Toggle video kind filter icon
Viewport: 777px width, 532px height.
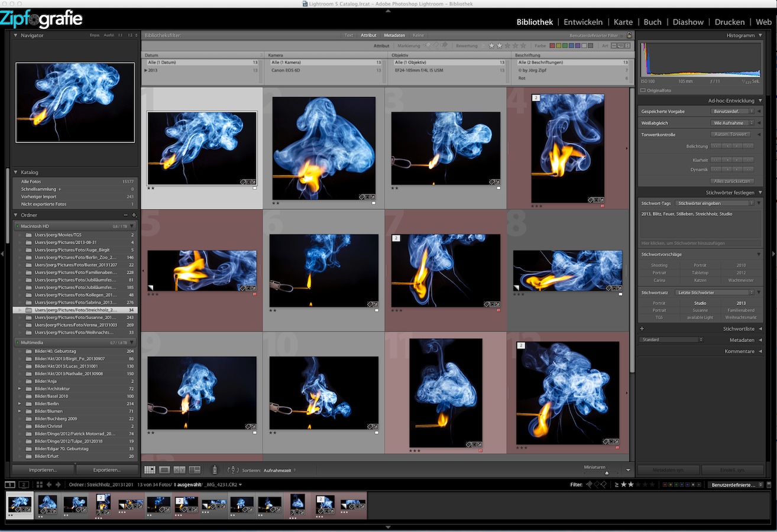point(627,46)
